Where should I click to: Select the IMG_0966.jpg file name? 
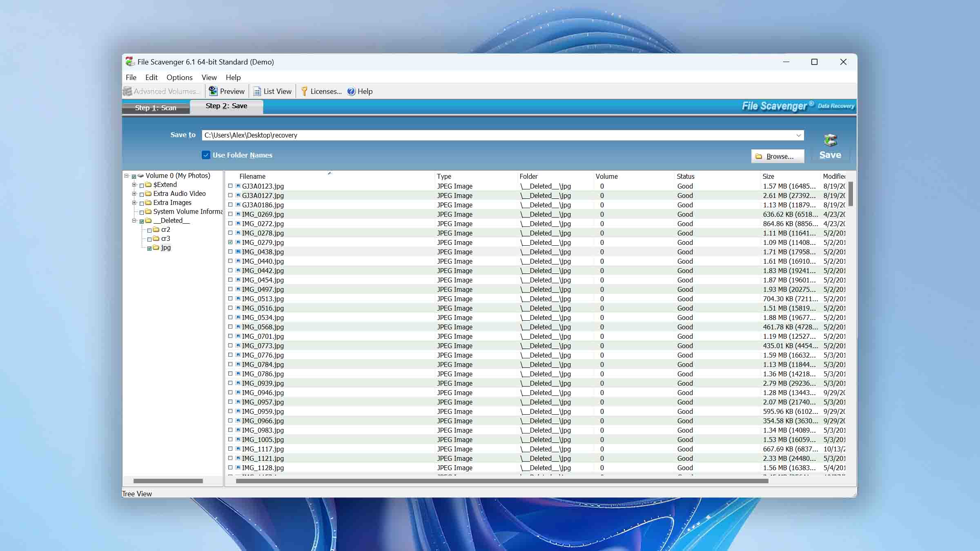(x=263, y=421)
